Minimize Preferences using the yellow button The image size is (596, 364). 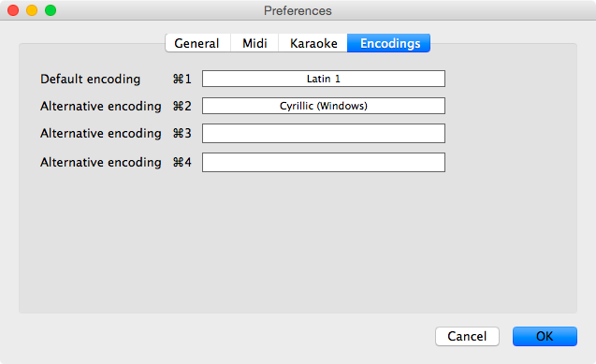coord(32,10)
